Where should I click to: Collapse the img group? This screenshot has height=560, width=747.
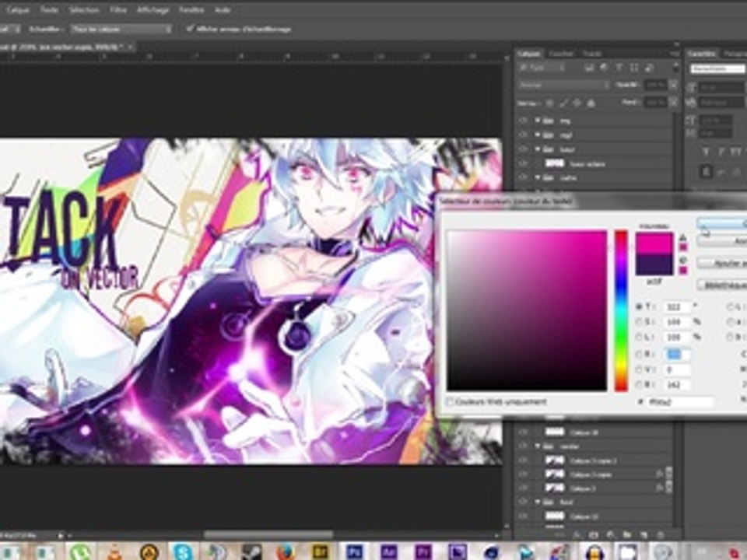(x=538, y=121)
